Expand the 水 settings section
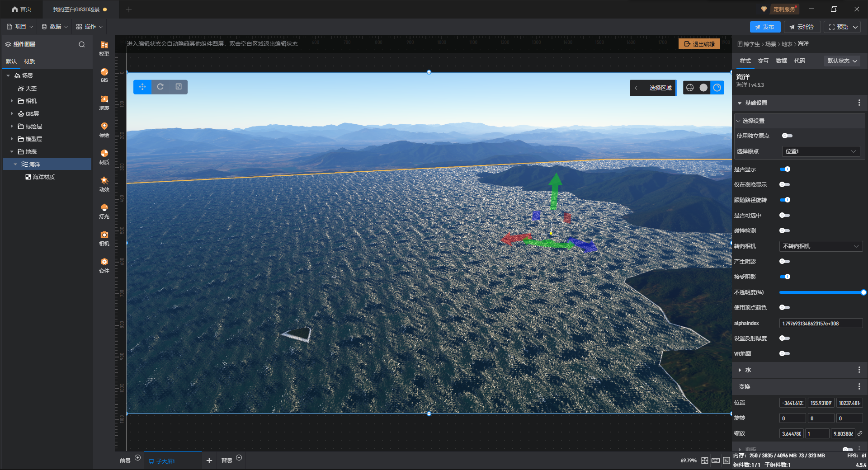This screenshot has width=868, height=470. click(740, 370)
